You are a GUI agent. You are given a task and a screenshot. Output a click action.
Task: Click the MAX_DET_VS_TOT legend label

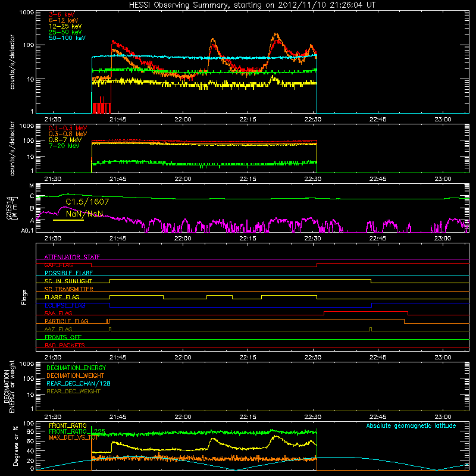click(x=73, y=437)
